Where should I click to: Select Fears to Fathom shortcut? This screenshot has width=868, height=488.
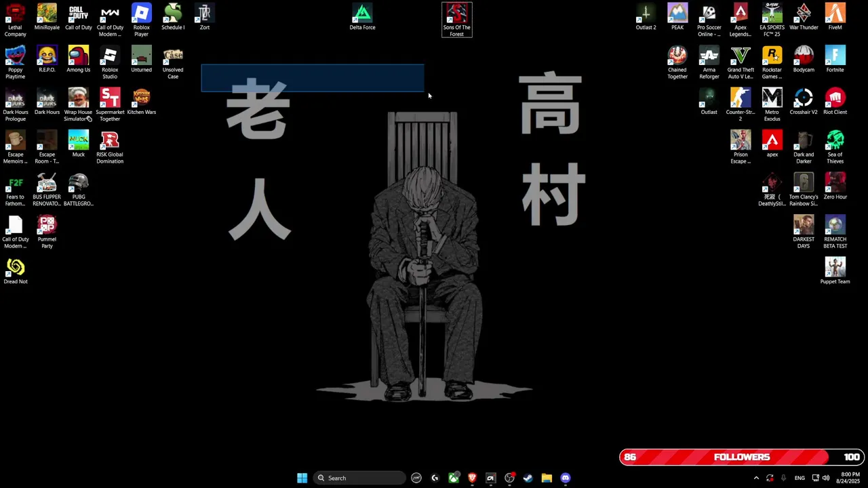[x=15, y=190]
